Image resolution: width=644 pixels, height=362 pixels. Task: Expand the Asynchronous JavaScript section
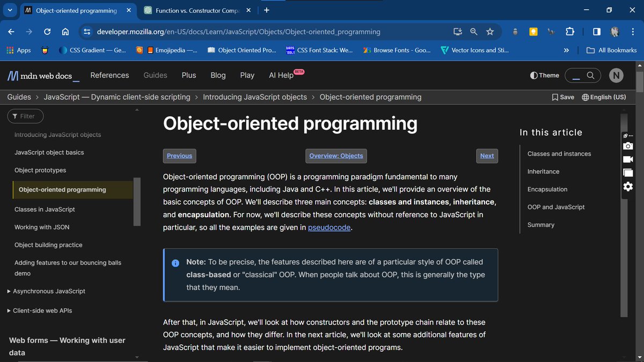pos(46,291)
